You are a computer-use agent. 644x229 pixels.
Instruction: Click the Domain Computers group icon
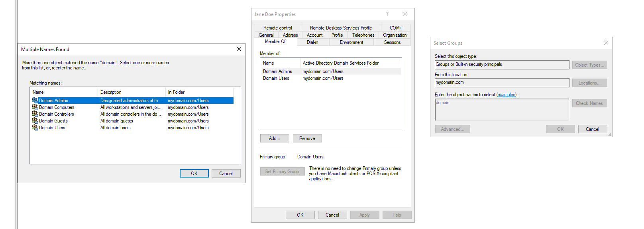[x=35, y=107]
